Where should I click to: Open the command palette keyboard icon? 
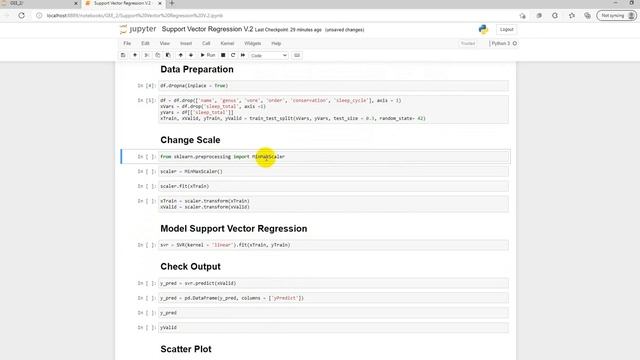point(297,55)
